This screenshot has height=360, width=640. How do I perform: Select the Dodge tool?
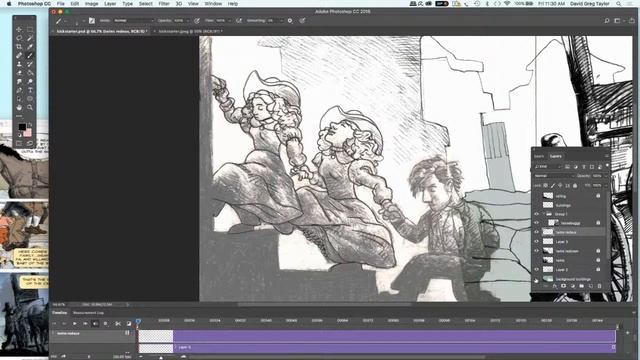click(30, 82)
